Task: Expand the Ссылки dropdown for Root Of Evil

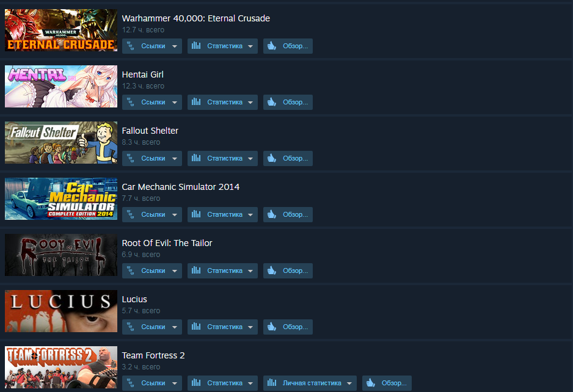Action: [175, 271]
